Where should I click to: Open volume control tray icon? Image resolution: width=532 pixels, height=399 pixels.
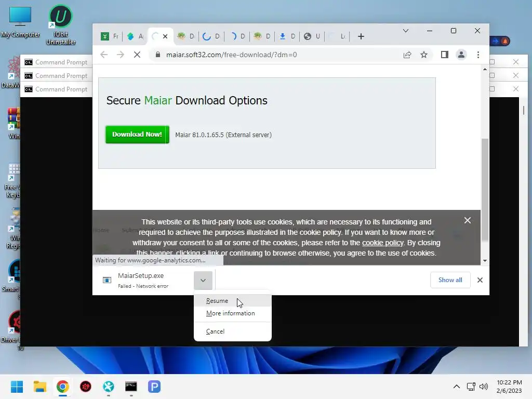[x=484, y=387]
